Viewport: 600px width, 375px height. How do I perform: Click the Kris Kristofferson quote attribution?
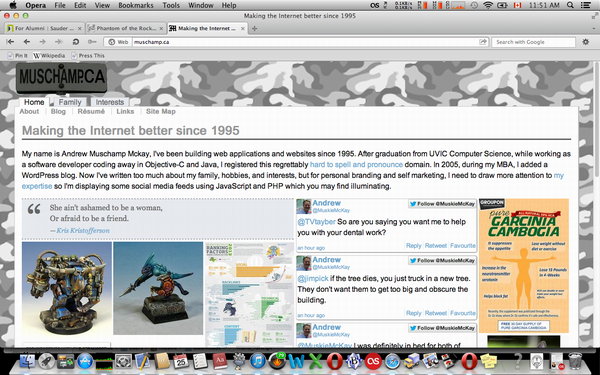pos(83,230)
